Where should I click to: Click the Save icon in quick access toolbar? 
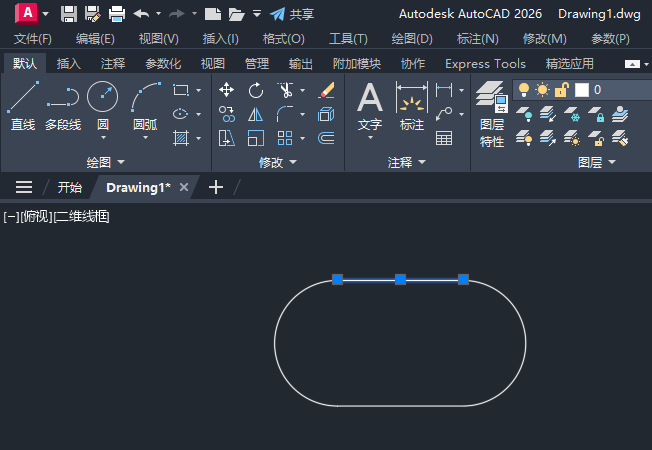coord(69,14)
